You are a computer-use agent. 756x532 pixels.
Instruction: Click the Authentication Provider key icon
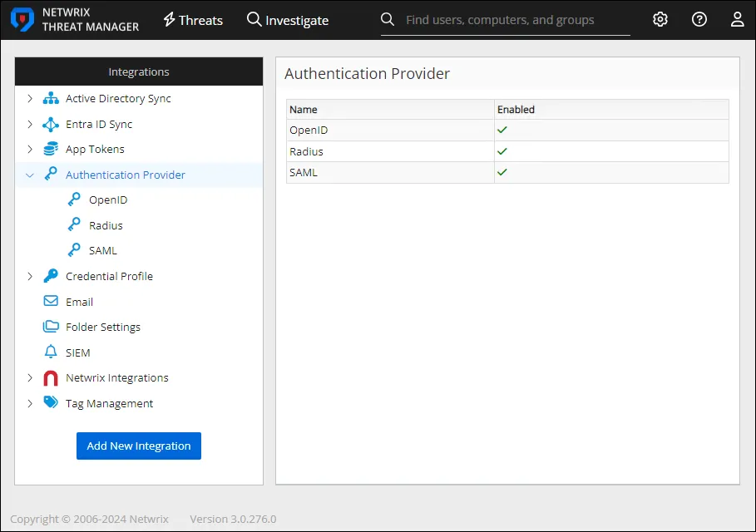pos(51,174)
